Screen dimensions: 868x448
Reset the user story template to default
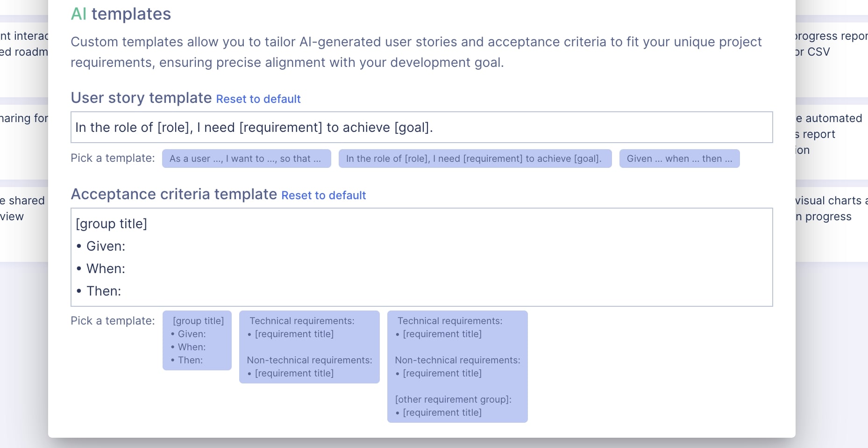point(258,99)
